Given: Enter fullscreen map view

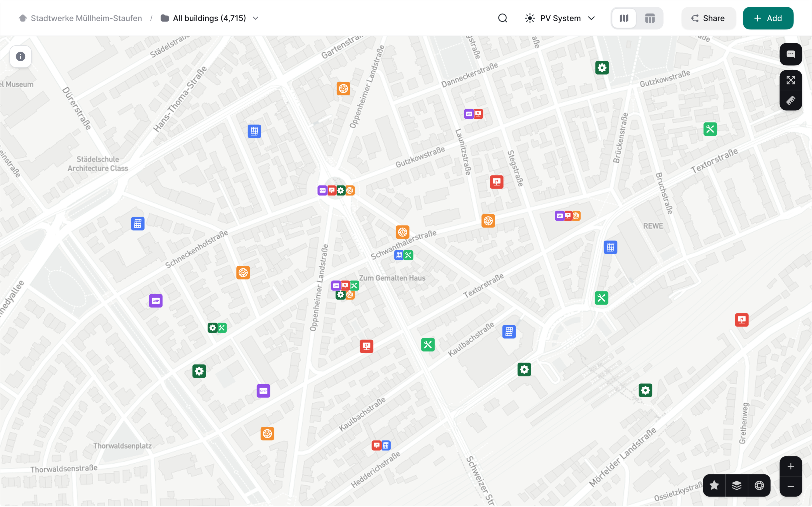Looking at the screenshot, I should [x=791, y=80].
